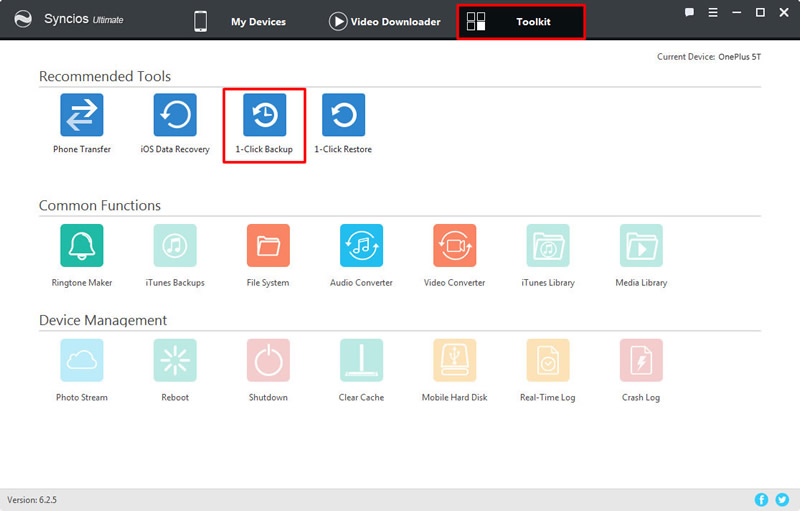
Task: Browse the File System tool
Action: click(268, 245)
